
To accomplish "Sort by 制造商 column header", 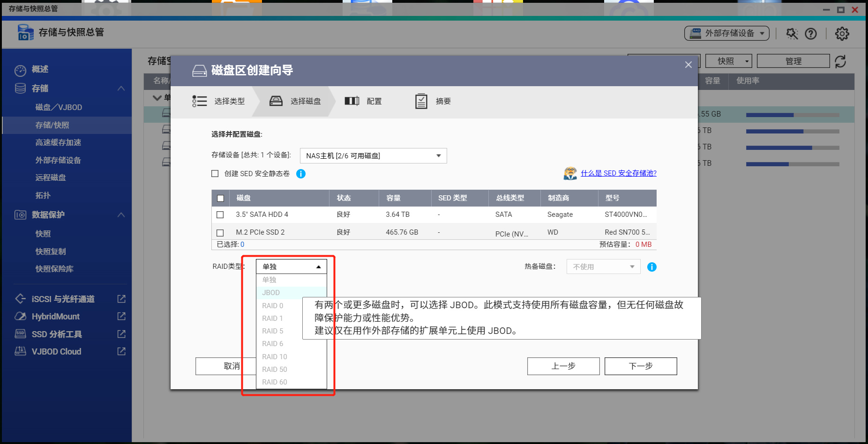I will click(x=569, y=198).
